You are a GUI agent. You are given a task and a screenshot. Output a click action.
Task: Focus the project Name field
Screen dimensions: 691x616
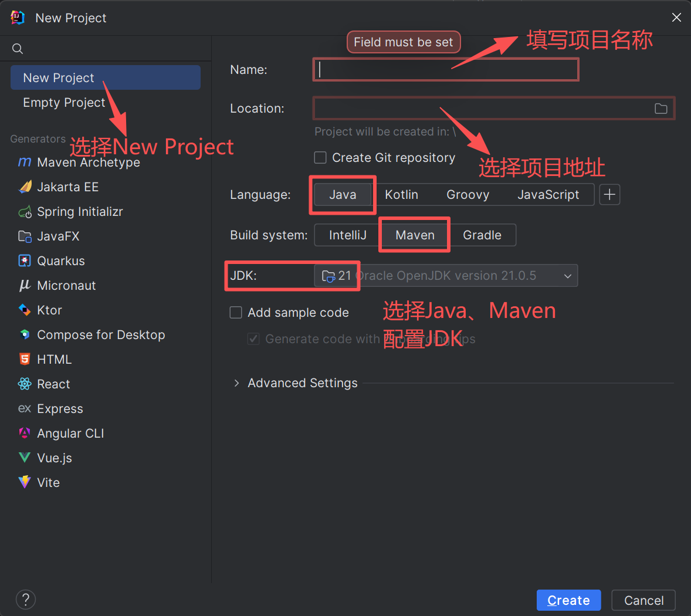(446, 70)
